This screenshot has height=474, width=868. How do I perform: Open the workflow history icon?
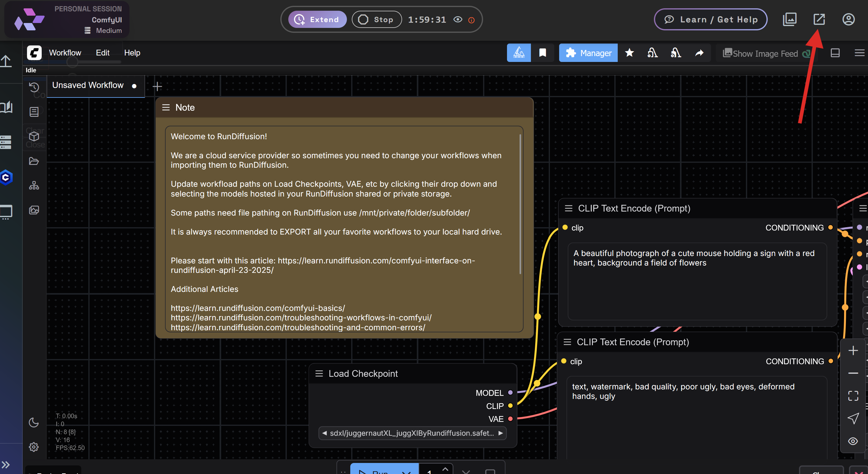(x=34, y=87)
